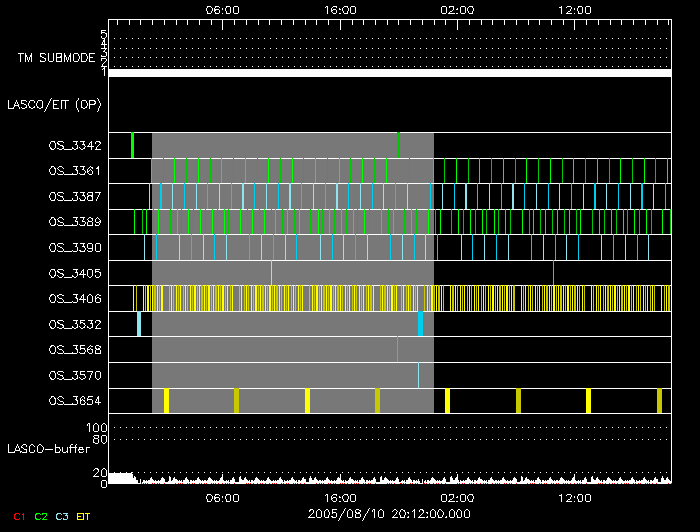Screen dimensions: 700x532
Task: Select the cyan block inside gray region of OS_3532
Action: [x=421, y=324]
